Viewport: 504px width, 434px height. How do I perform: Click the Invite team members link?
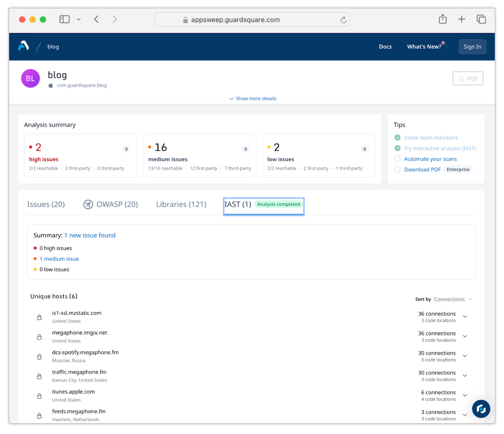pyautogui.click(x=431, y=138)
